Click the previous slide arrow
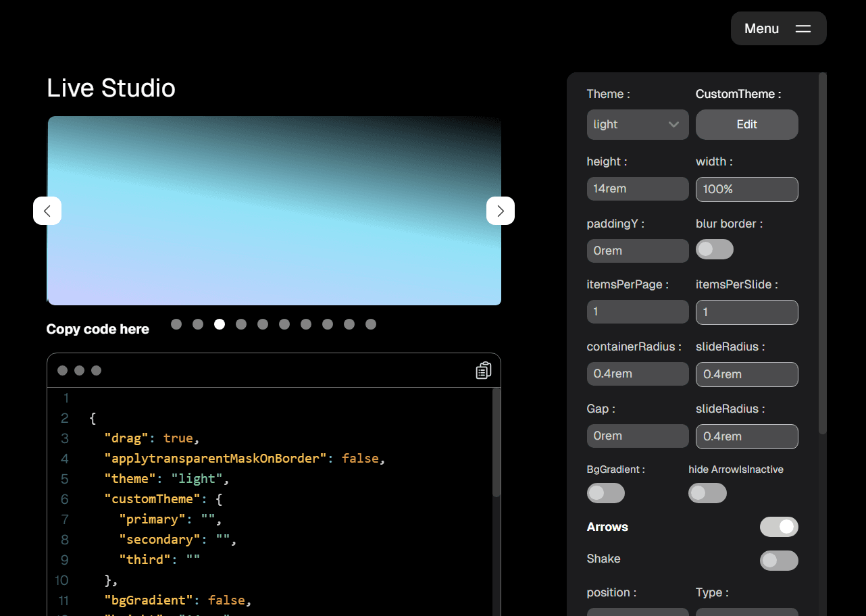 (47, 211)
